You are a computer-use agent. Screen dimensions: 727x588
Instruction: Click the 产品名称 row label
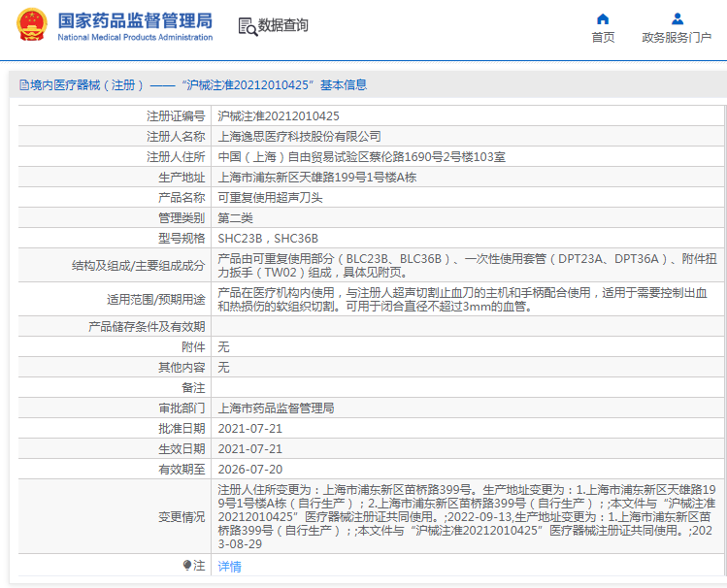(x=182, y=197)
